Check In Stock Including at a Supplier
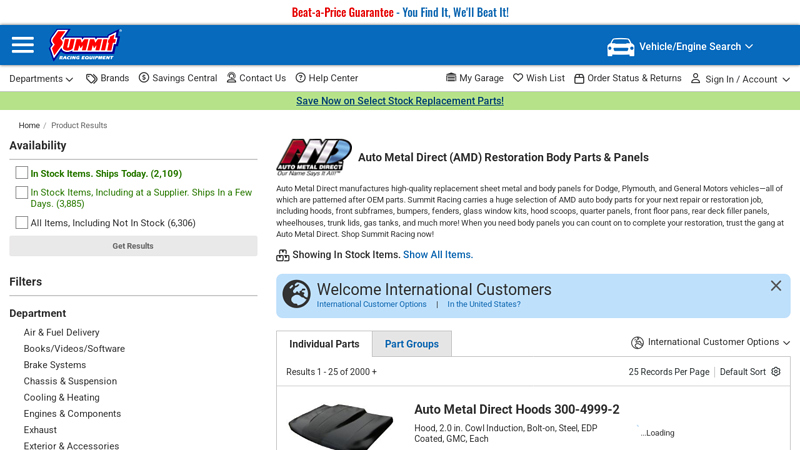 click(x=21, y=192)
